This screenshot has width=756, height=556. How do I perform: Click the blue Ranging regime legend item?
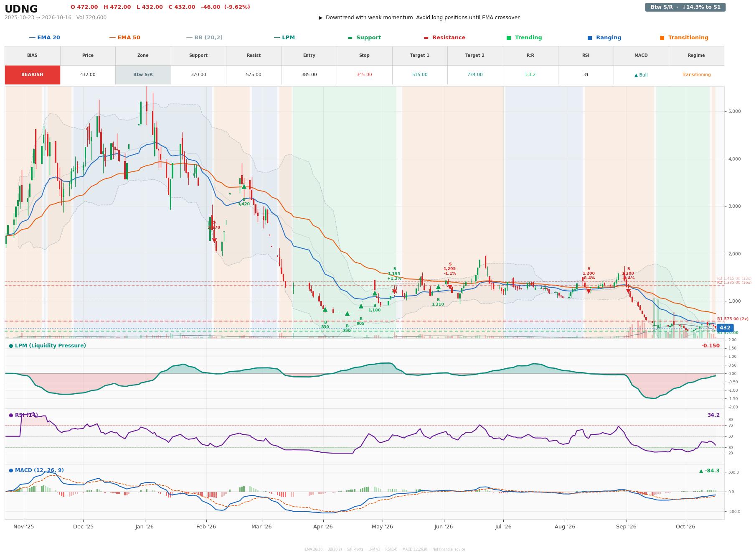604,38
